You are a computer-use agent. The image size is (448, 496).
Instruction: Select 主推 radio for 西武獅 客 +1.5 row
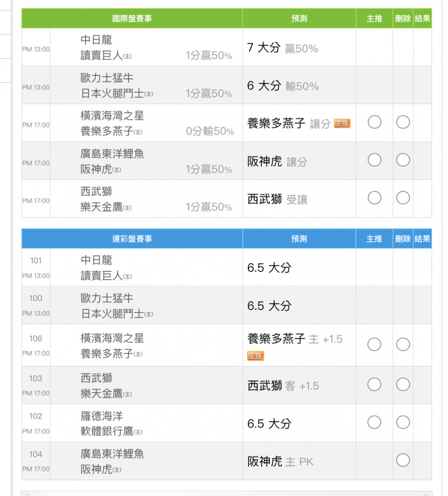(x=375, y=384)
